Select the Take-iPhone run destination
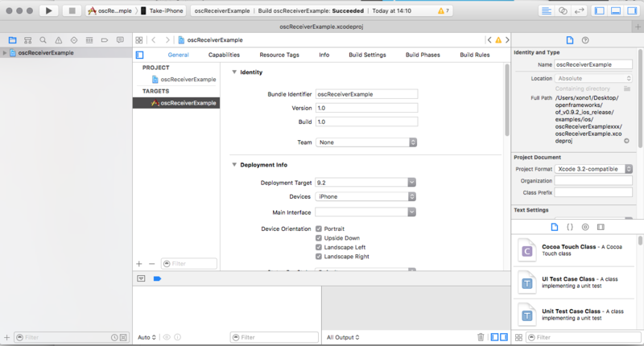644x346 pixels. (163, 10)
